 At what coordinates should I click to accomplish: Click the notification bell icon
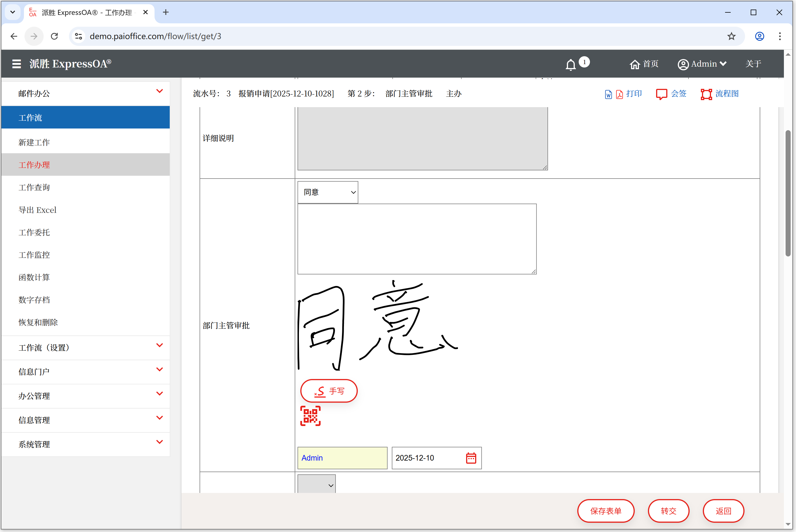571,64
